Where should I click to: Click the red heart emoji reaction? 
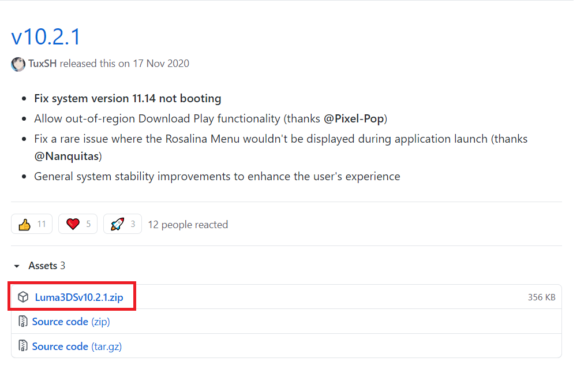coord(73,225)
